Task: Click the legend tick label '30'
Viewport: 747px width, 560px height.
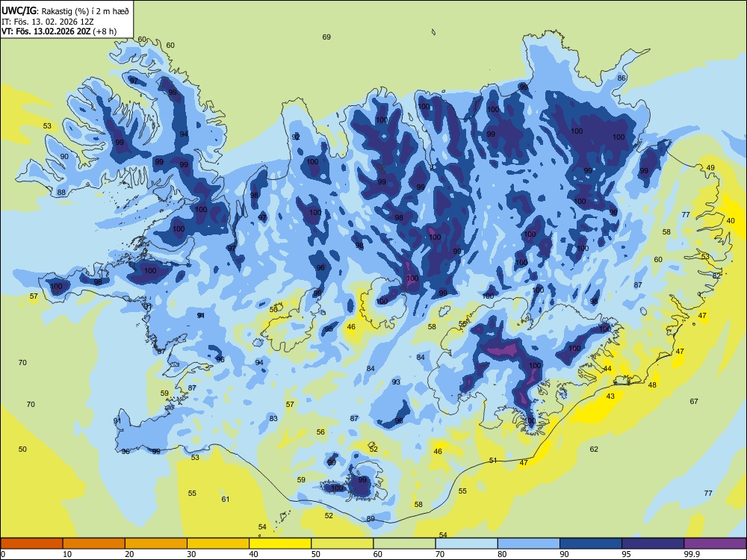Action: [x=191, y=554]
